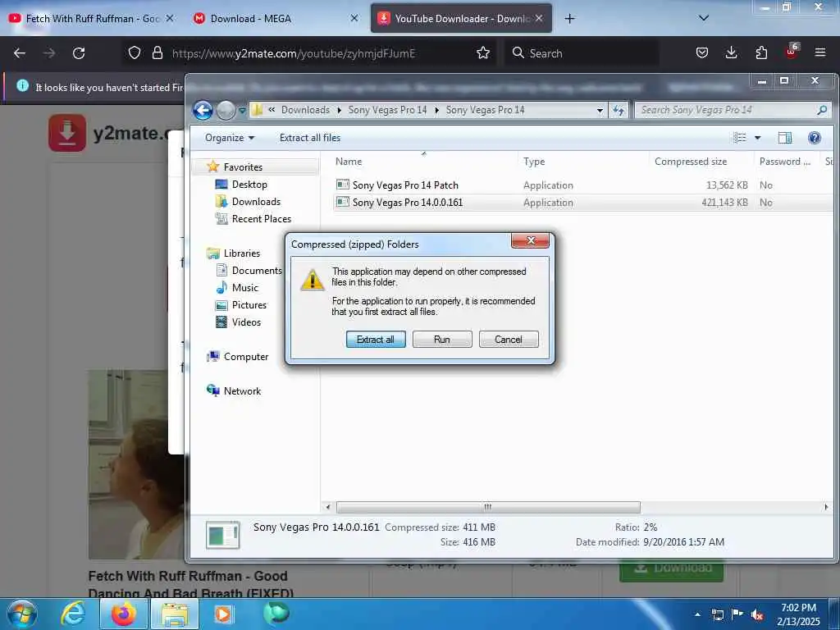Launch Internet Explorer from taskbar
Image resolution: width=840 pixels, height=630 pixels.
73,614
